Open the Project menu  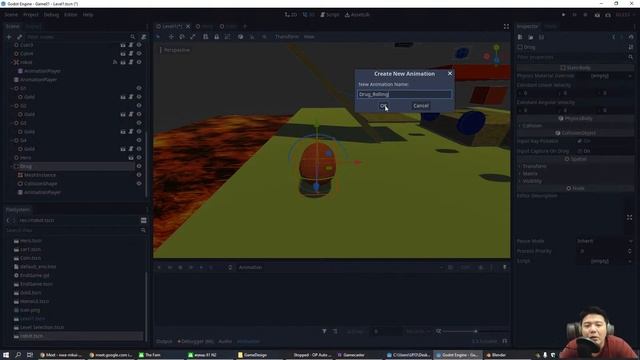point(31,15)
